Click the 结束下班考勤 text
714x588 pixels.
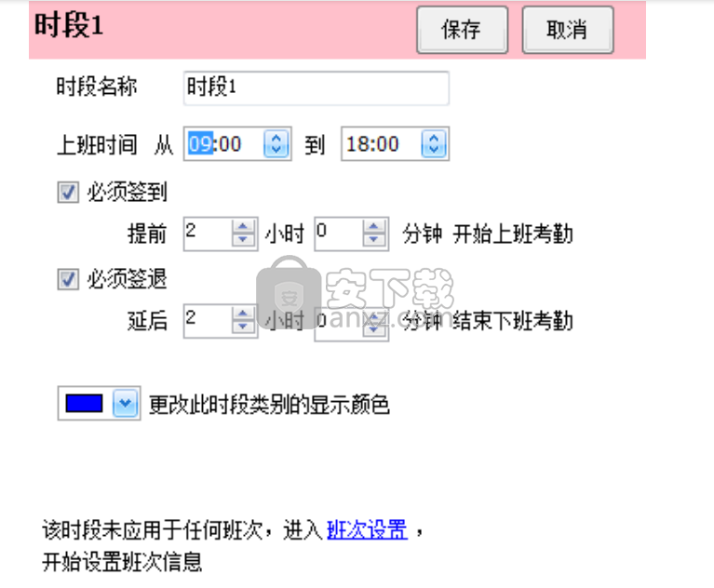(513, 321)
